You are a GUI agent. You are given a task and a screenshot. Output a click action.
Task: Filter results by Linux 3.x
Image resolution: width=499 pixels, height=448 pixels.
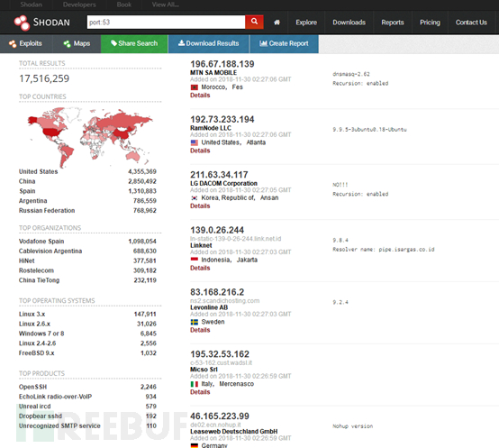(x=32, y=315)
